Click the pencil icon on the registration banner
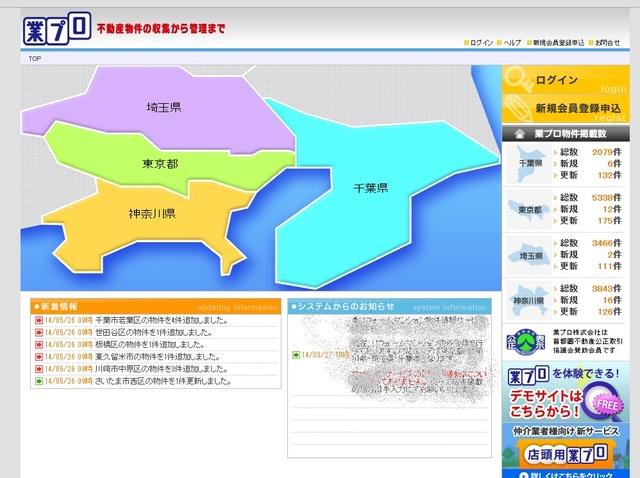 click(518, 108)
